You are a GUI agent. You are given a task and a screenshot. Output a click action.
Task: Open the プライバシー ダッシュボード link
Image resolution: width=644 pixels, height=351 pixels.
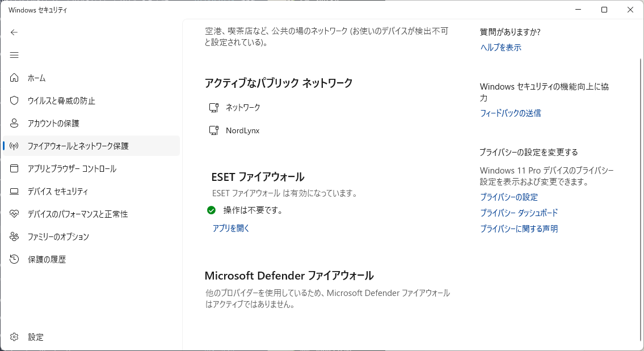pyautogui.click(x=519, y=213)
